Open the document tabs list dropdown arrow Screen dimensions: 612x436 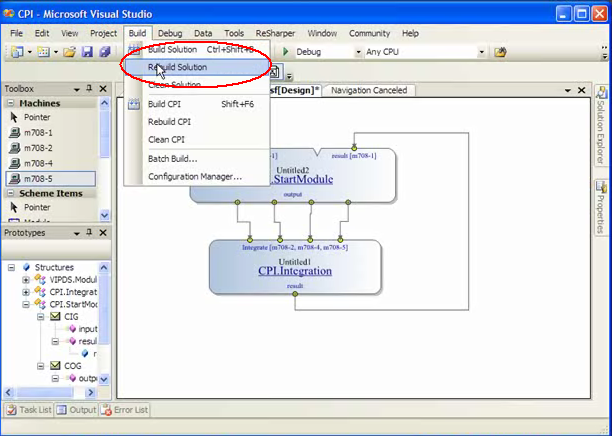568,91
